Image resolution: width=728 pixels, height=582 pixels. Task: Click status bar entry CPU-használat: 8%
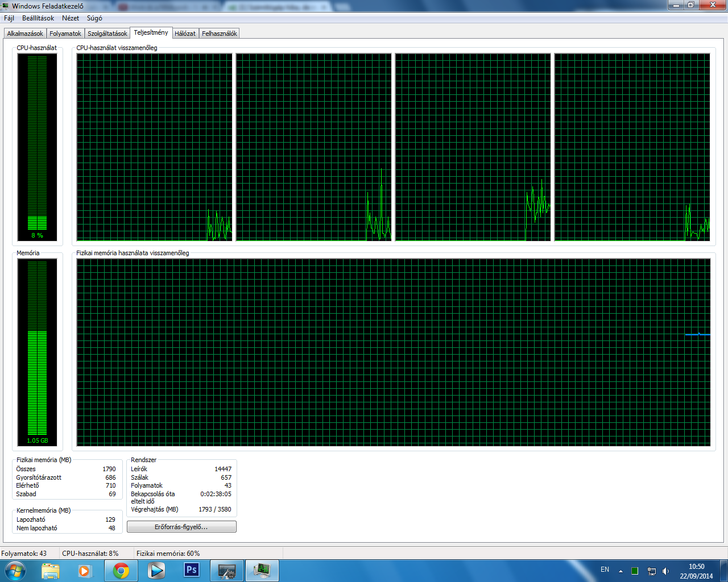[90, 553]
